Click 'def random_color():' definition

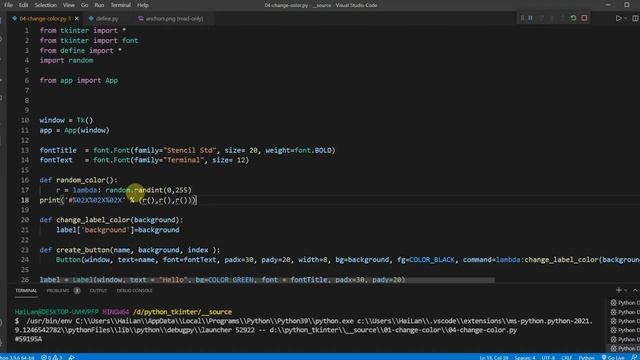coord(78,180)
